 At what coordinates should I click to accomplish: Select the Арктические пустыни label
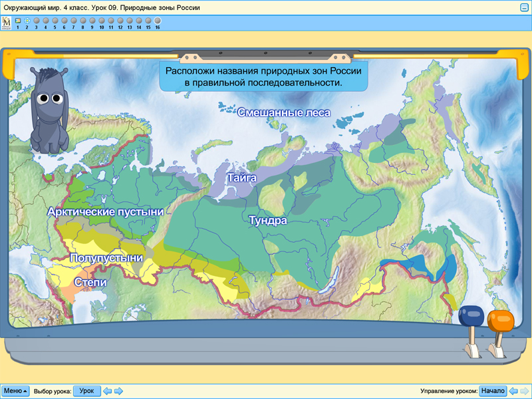point(105,211)
